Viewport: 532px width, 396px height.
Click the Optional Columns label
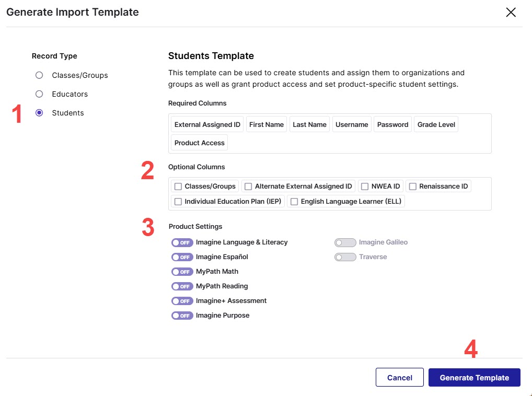pyautogui.click(x=196, y=167)
